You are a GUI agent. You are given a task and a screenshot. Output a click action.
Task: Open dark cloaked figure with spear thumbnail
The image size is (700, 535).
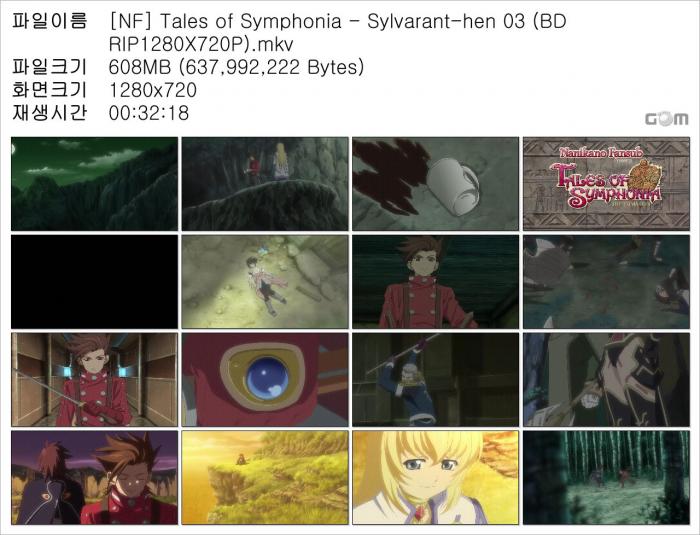607,380
